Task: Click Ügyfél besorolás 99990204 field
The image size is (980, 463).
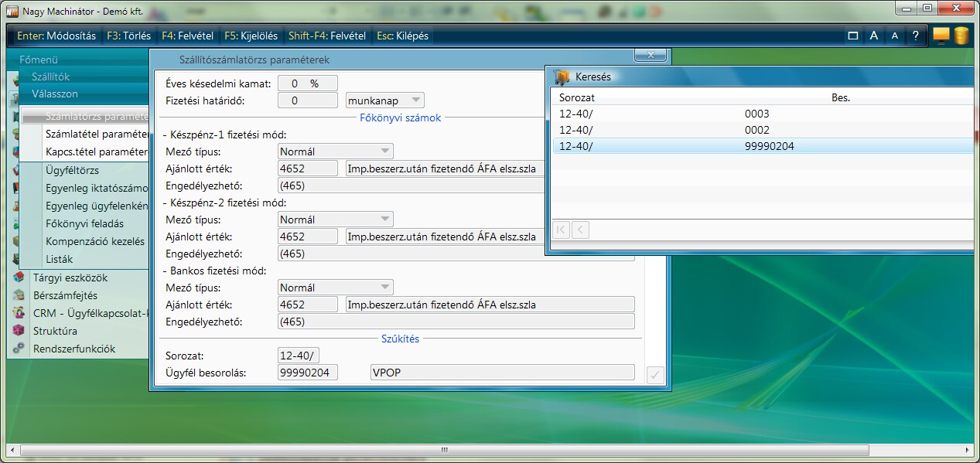Action: [x=308, y=373]
